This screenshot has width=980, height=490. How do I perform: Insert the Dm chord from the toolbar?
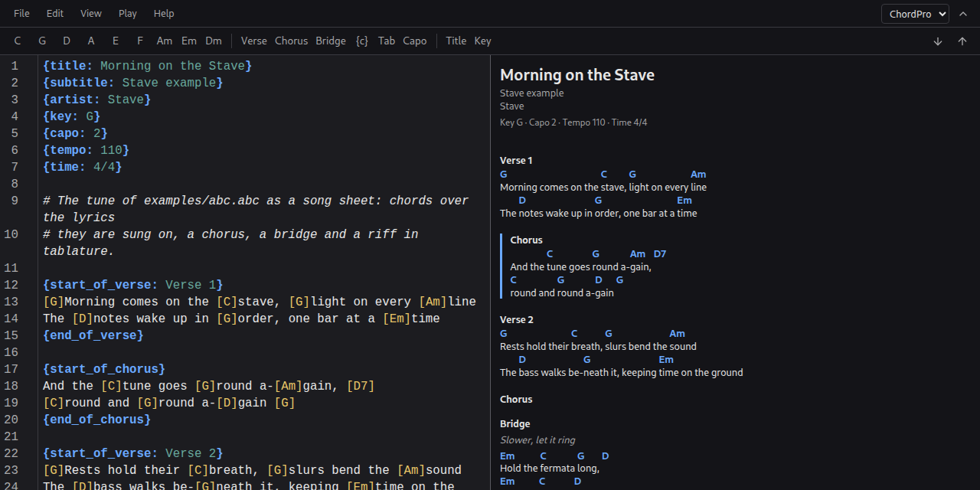[x=214, y=41]
